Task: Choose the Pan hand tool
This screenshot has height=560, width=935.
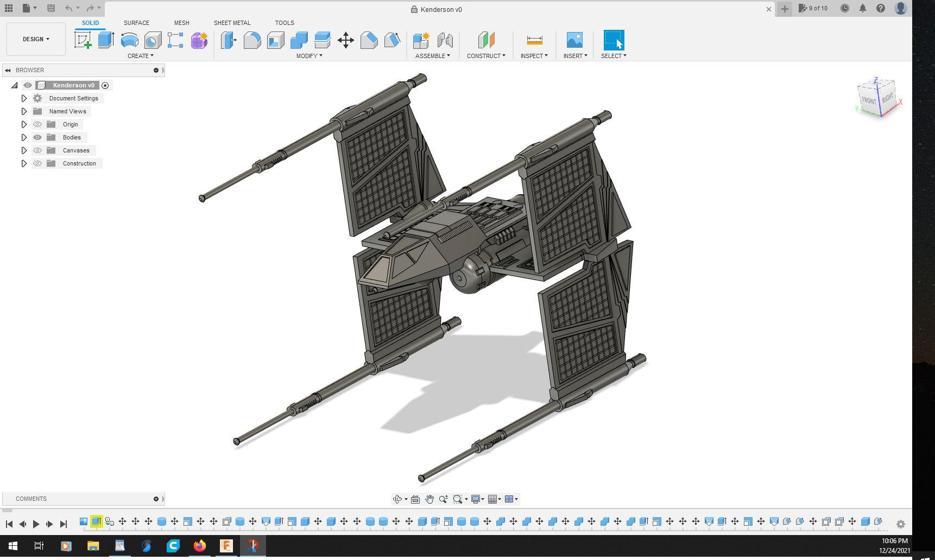Action: coord(429,499)
